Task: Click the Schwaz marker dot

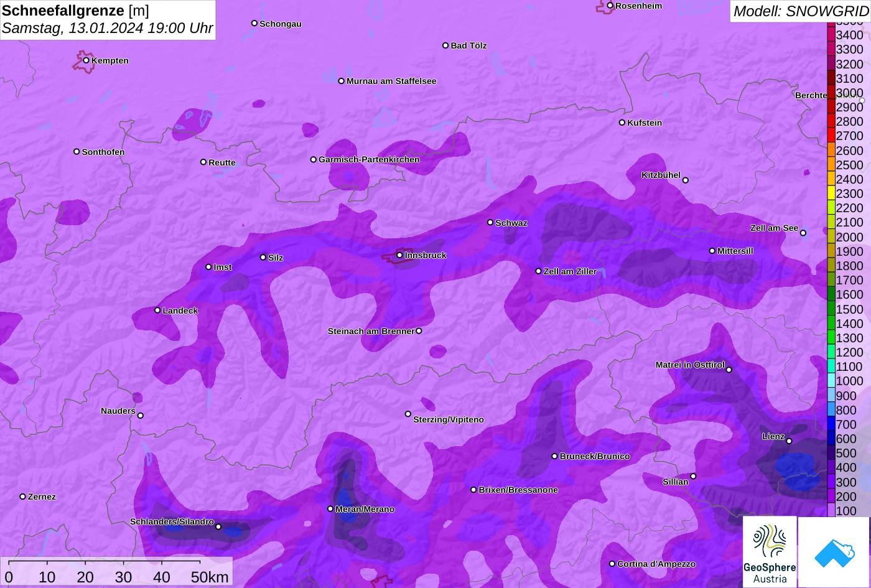Action: pos(490,222)
